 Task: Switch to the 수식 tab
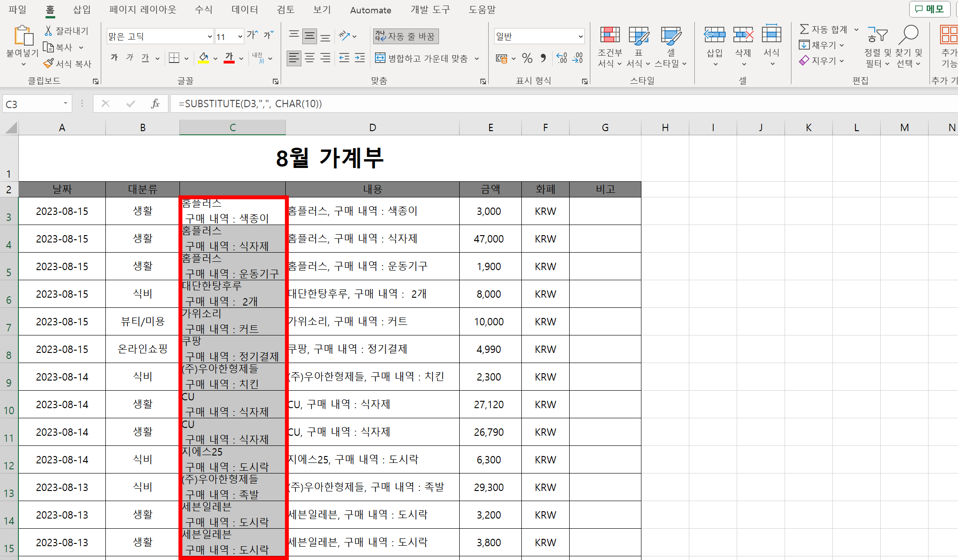(204, 9)
